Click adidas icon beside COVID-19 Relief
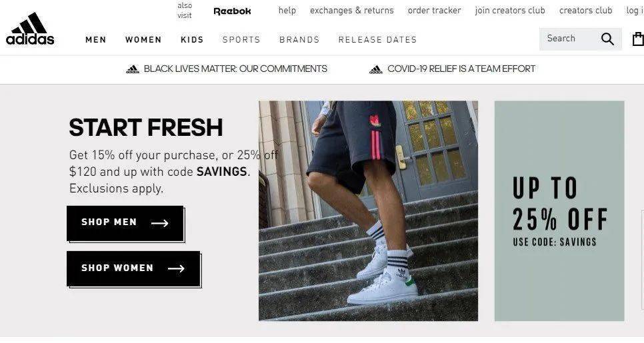 tap(376, 69)
